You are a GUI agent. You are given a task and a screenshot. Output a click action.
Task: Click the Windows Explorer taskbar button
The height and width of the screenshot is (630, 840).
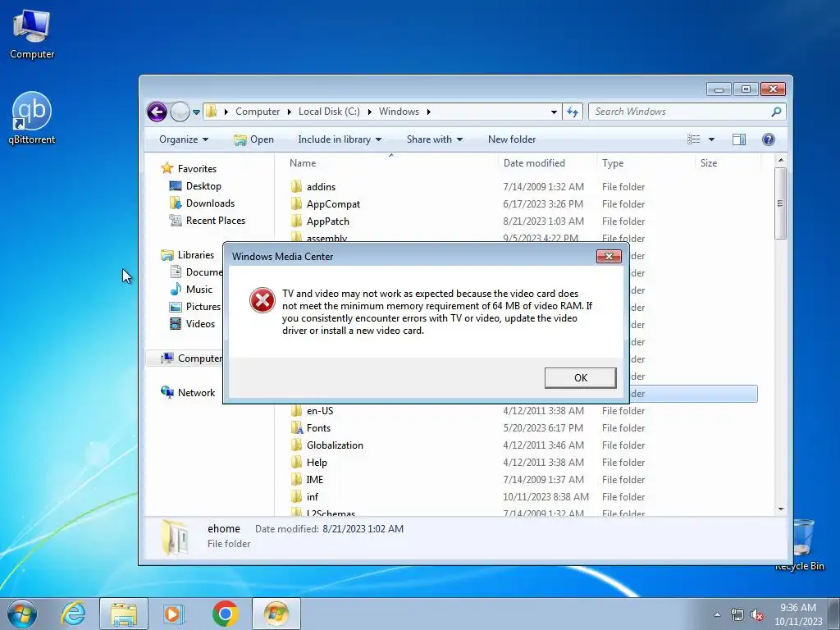tap(124, 614)
